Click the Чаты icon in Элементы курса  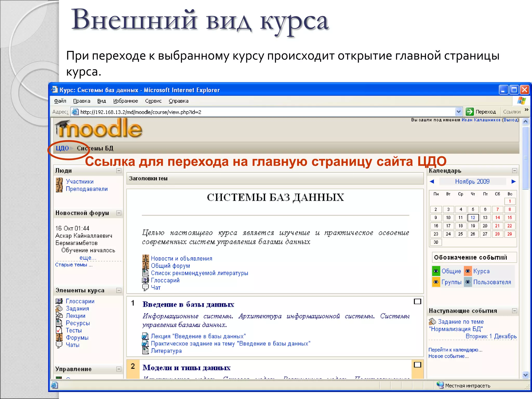click(x=59, y=345)
